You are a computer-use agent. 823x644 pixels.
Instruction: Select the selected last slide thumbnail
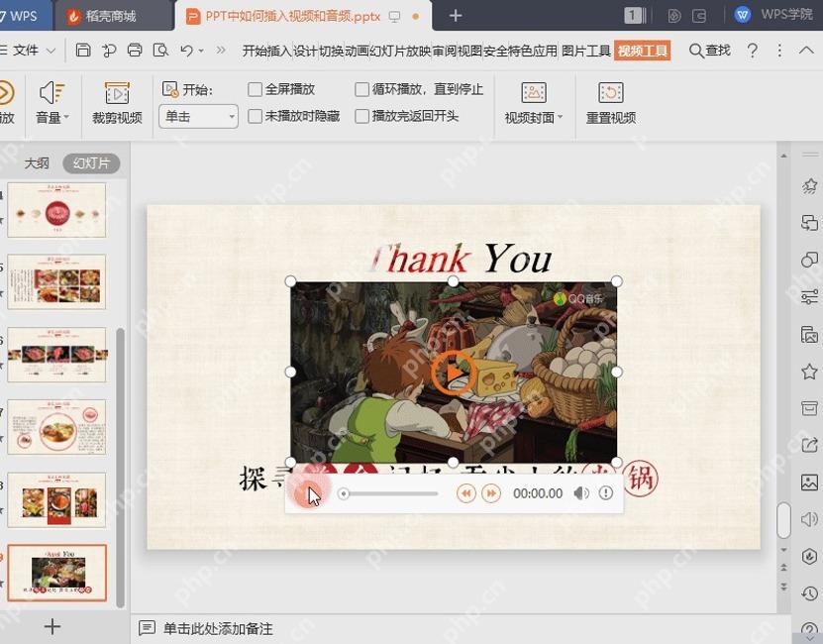(x=56, y=573)
